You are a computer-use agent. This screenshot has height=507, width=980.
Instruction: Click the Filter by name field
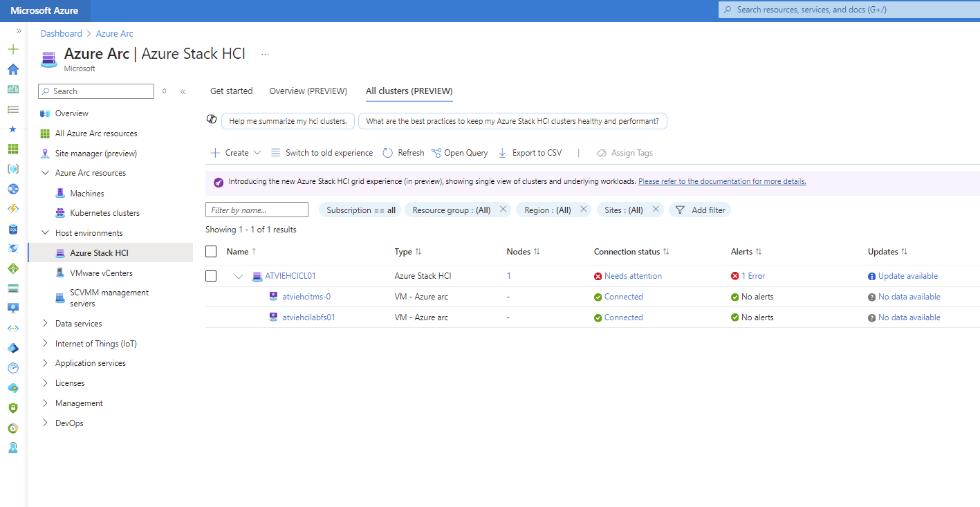point(257,210)
